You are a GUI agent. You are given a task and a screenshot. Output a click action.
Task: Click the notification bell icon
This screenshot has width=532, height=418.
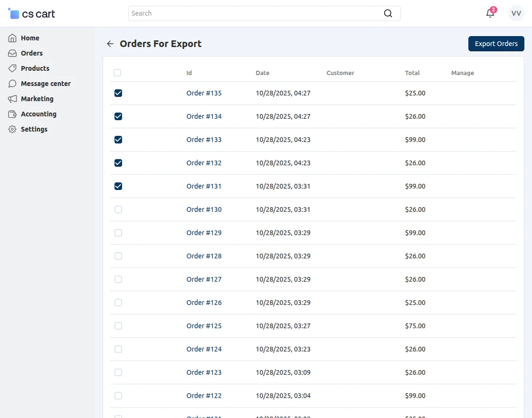[490, 13]
